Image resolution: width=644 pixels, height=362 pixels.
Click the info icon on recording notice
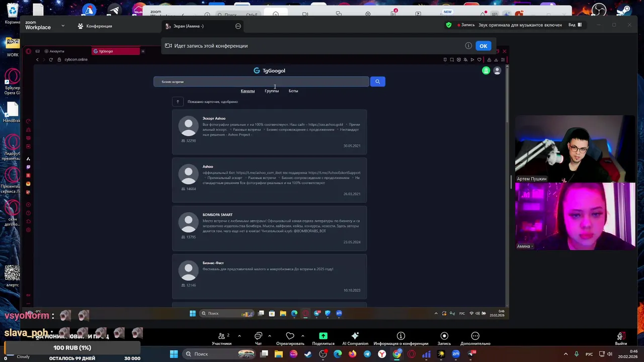point(468,46)
